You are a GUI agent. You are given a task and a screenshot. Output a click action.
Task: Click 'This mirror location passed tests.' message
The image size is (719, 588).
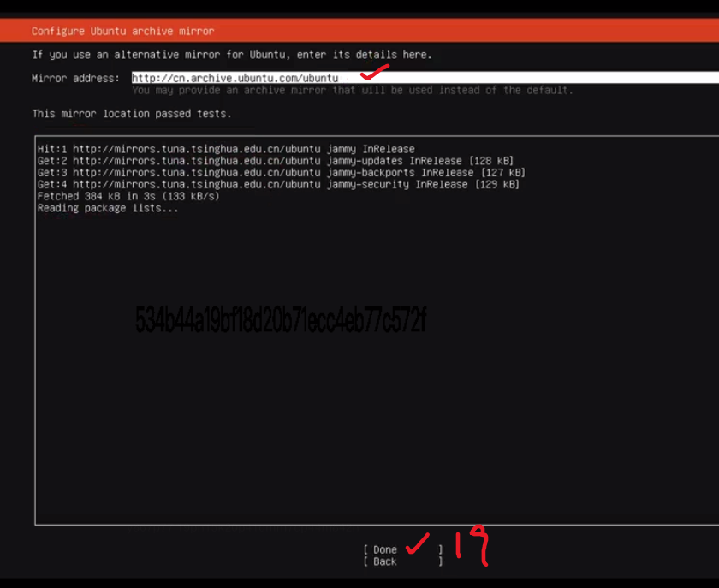(x=131, y=114)
